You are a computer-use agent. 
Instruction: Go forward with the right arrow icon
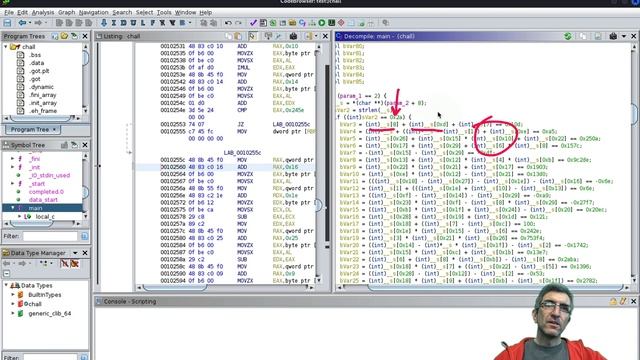pyautogui.click(x=38, y=23)
